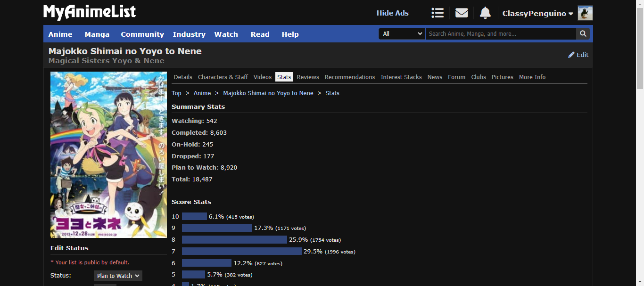644x286 pixels.
Task: Click the score 7 bar
Action: pos(242,252)
